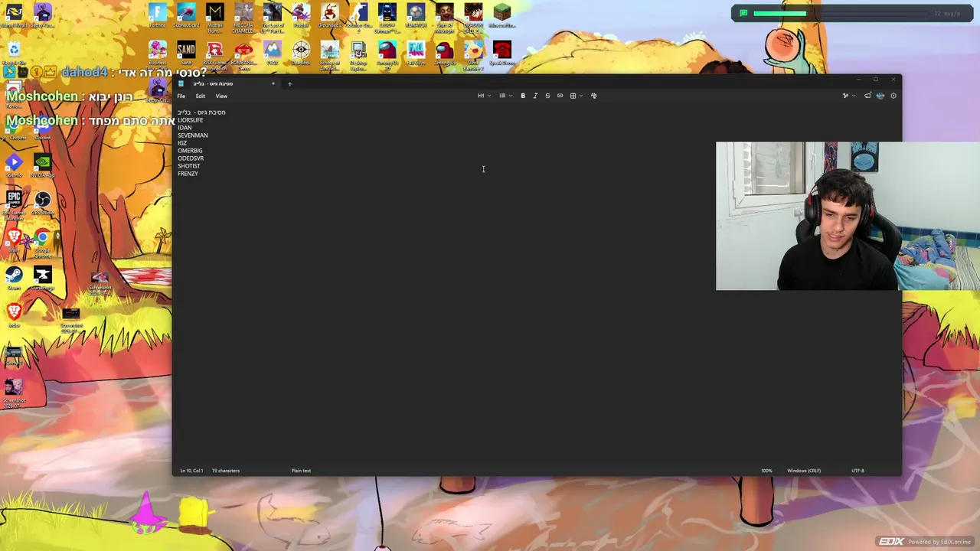This screenshot has height=551, width=980.
Task: Launch CurseForge from the desktop
Action: click(42, 278)
